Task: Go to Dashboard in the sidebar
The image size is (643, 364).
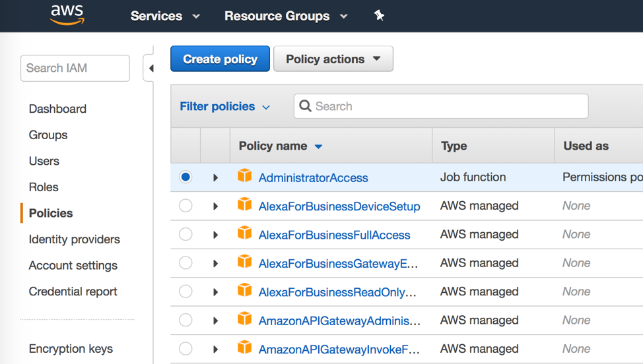Action: [x=57, y=109]
